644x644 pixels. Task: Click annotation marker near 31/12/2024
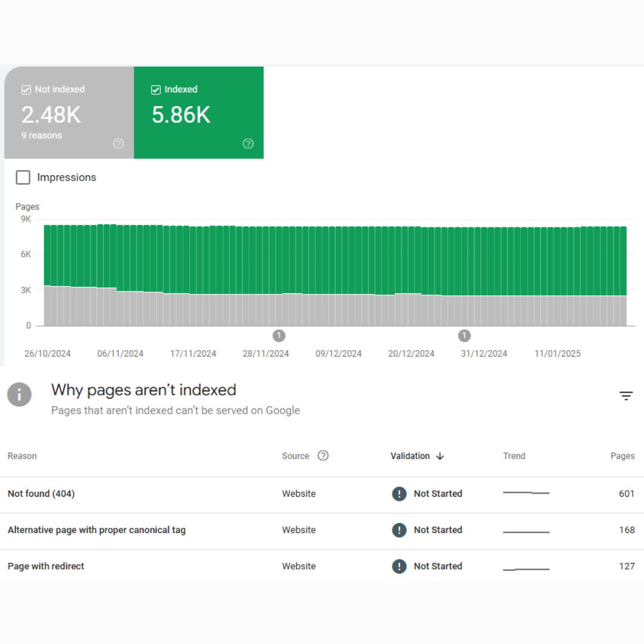(465, 336)
